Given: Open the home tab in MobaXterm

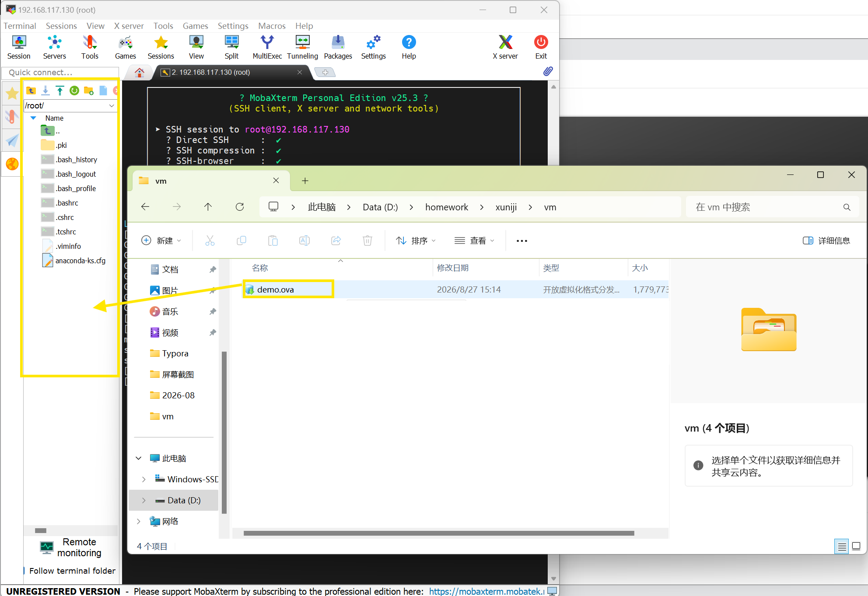Looking at the screenshot, I should click(140, 72).
